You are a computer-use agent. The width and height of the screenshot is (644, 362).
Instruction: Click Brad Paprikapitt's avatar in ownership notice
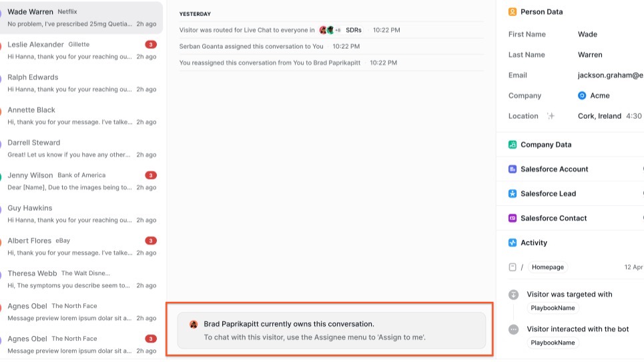point(194,324)
